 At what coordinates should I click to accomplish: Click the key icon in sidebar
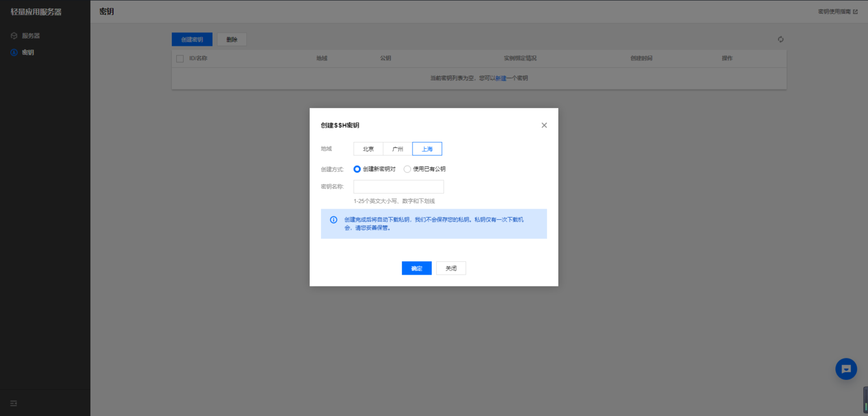coord(14,53)
